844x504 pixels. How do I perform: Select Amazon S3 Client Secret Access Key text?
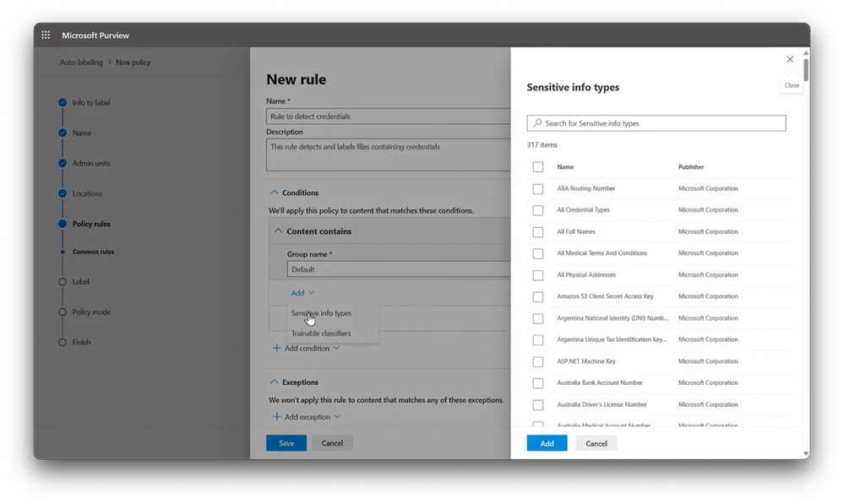click(x=605, y=296)
